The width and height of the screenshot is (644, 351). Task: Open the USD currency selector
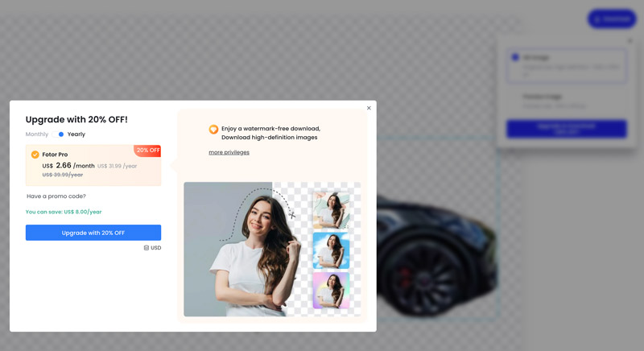[x=152, y=248]
